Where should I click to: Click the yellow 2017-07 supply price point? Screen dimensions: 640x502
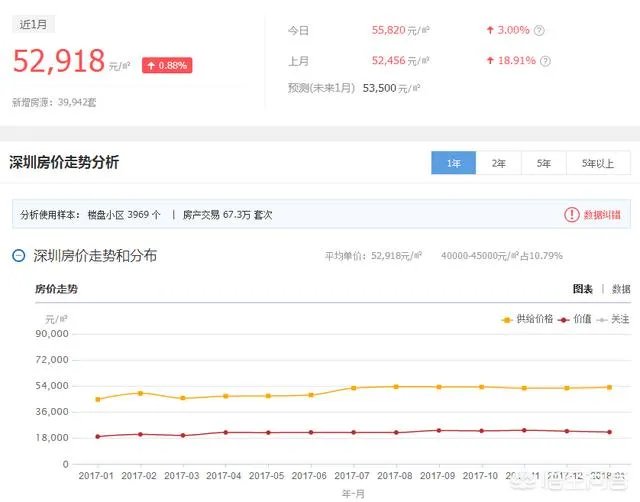[x=353, y=388]
